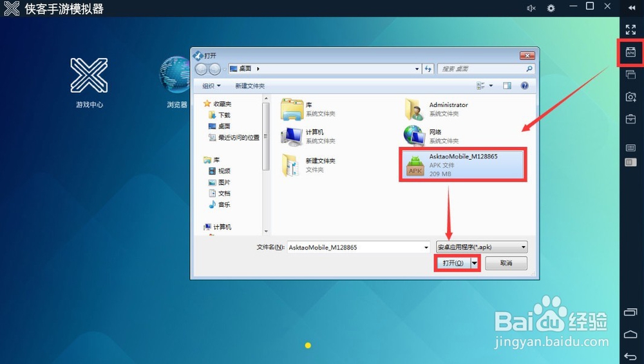Expand the address bar path history dropdown

tap(417, 69)
